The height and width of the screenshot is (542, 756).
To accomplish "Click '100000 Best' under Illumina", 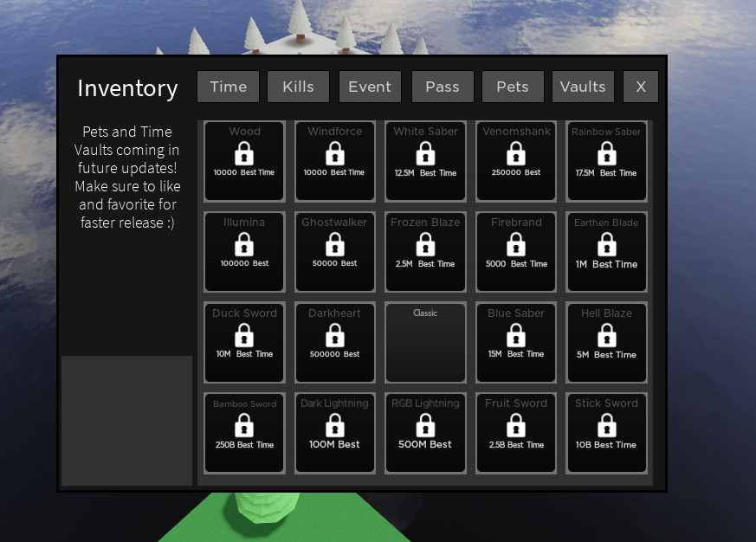I will point(244,263).
